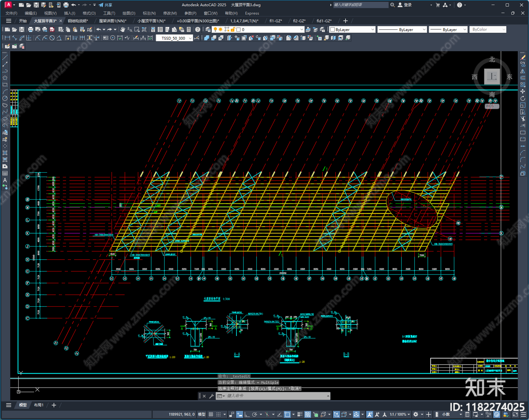Toggle ortho mode in status bar
Screen dimensions: 529x420
[x=247, y=414]
